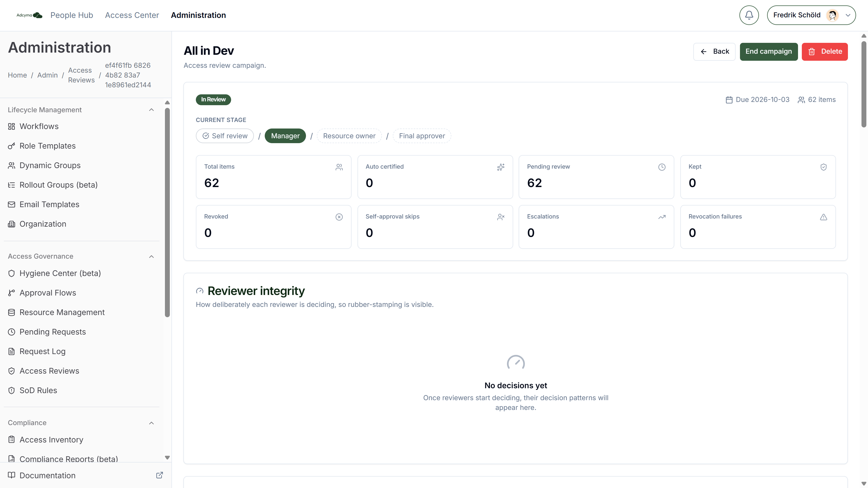Click the SoD Rules shield icon
Viewport: 868px width, 488px height.
tap(11, 390)
